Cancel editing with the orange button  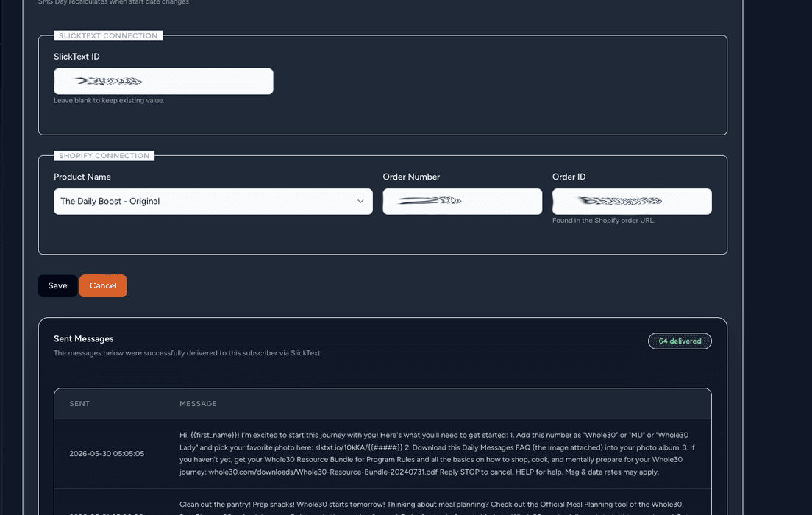[x=103, y=285]
